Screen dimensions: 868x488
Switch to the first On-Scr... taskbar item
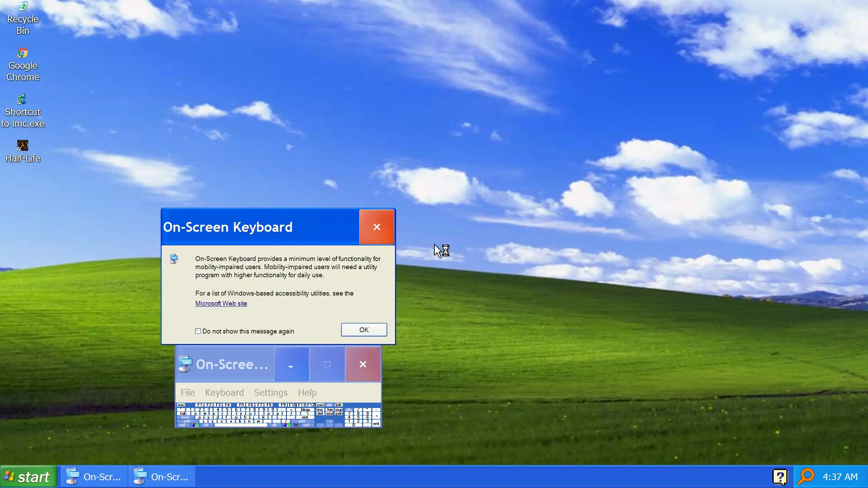click(x=94, y=477)
